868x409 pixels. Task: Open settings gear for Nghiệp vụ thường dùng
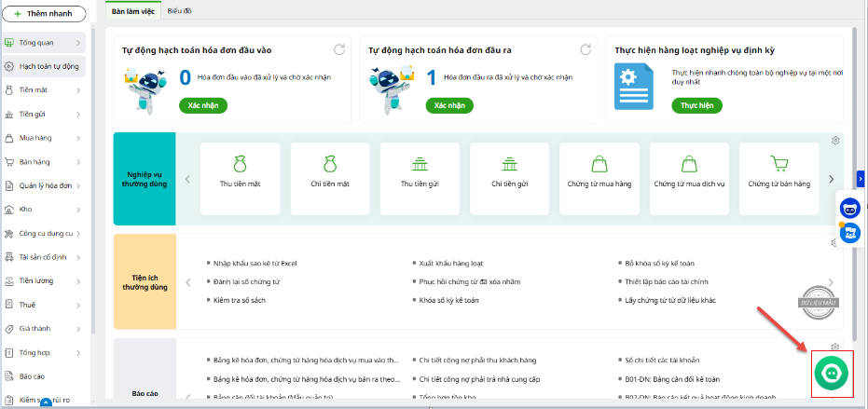coord(835,141)
